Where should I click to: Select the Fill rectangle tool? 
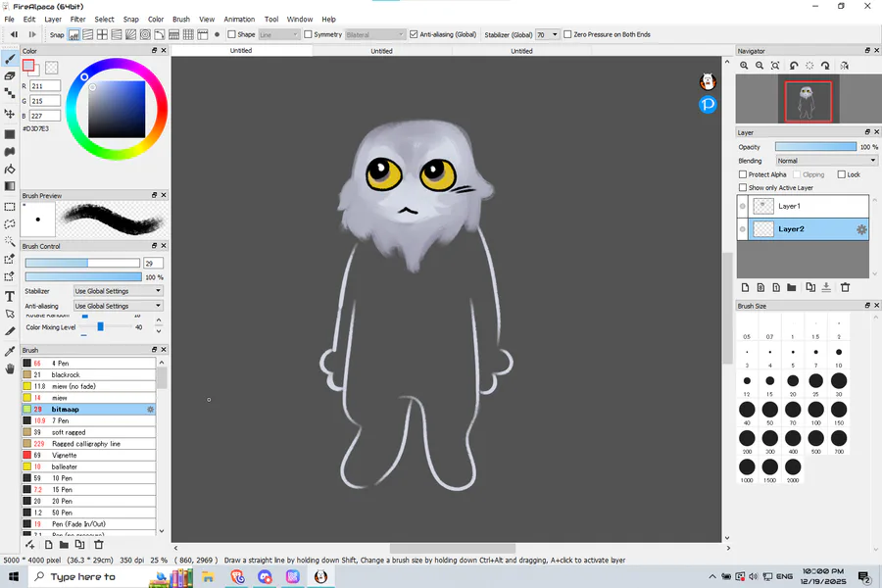tap(10, 134)
